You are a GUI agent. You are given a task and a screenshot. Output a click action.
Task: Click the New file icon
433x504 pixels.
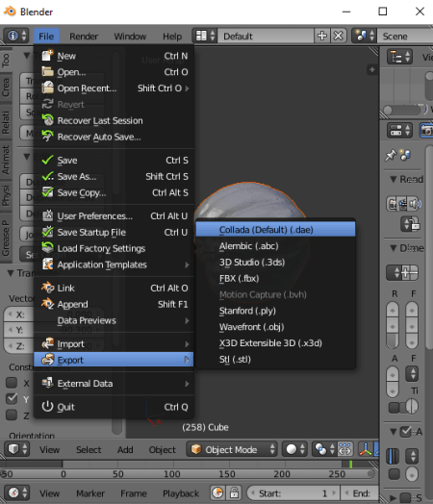tap(47, 55)
